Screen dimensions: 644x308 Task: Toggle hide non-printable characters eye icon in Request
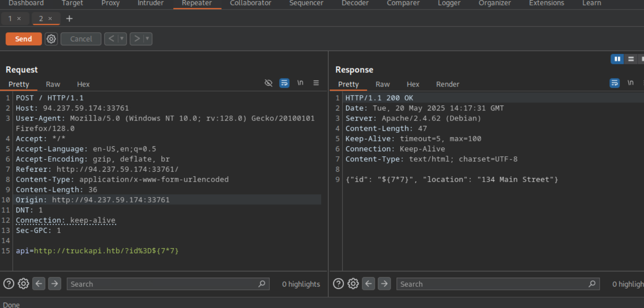click(x=268, y=83)
